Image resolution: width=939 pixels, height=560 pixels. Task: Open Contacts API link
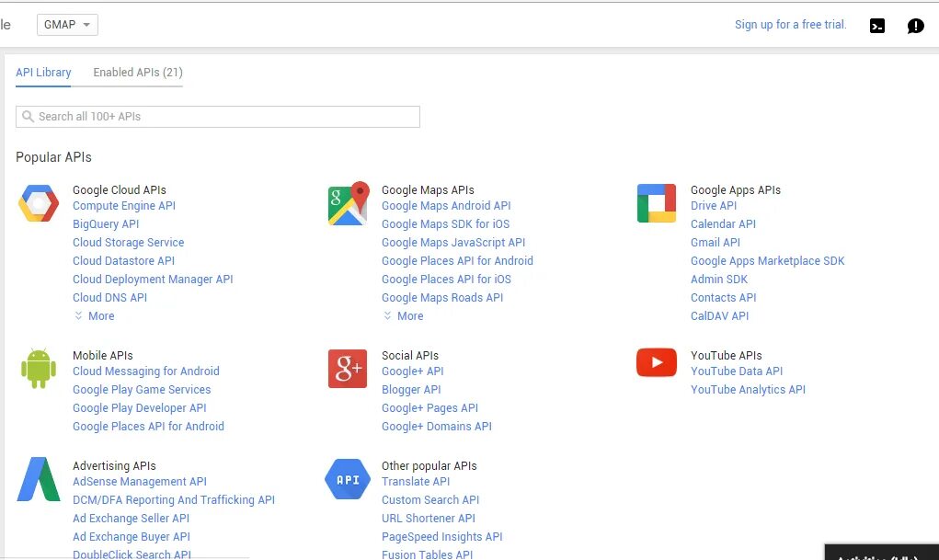tap(724, 298)
